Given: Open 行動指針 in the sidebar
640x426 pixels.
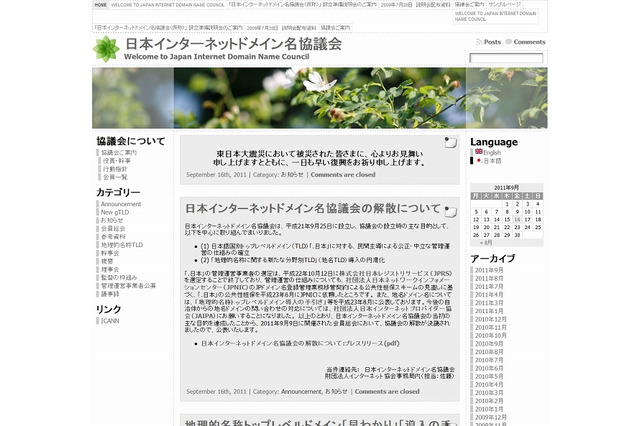Looking at the screenshot, I should click(115, 169).
